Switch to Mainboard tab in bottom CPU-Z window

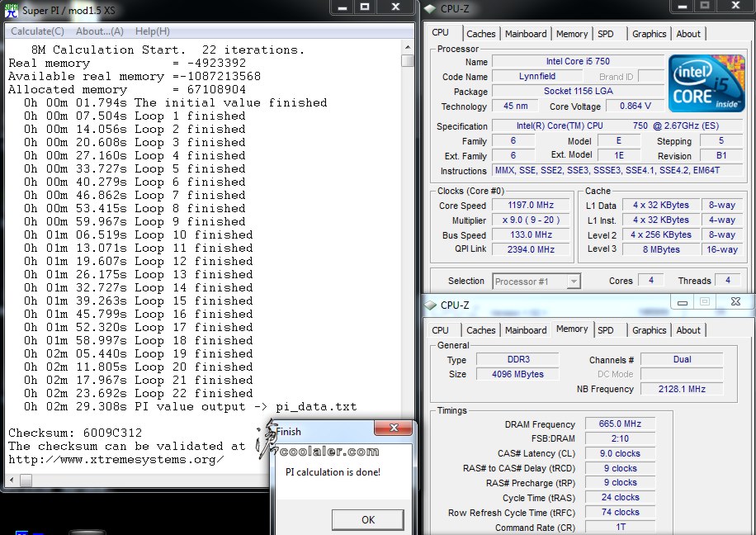coord(526,330)
